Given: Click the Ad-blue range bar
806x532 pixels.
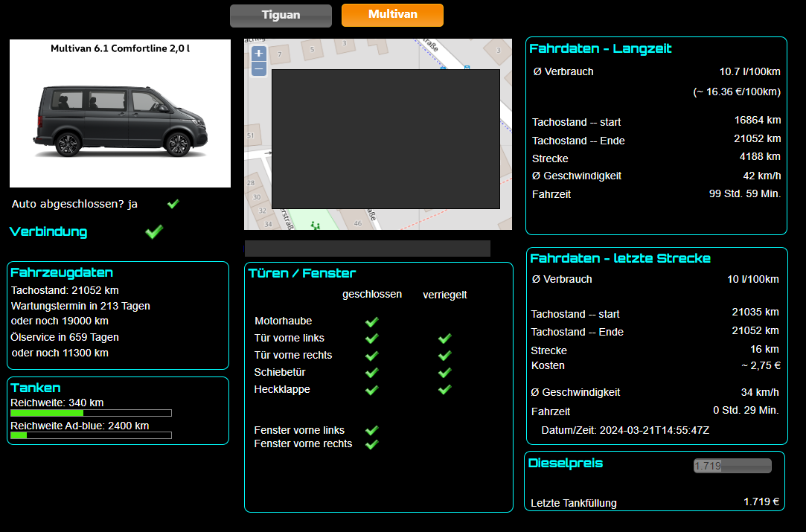Looking at the screenshot, I should 91,436.
